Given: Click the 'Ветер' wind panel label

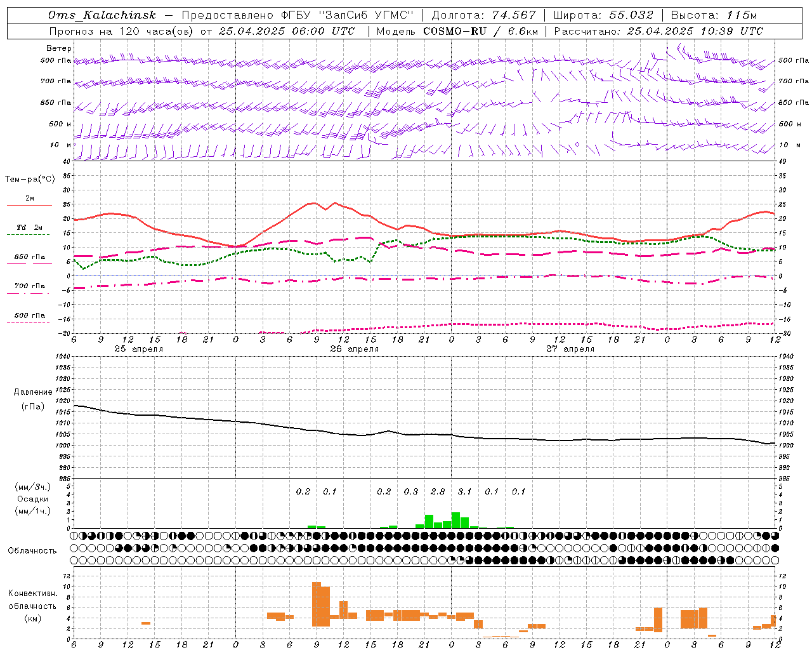Looking at the screenshot, I should click(x=59, y=48).
